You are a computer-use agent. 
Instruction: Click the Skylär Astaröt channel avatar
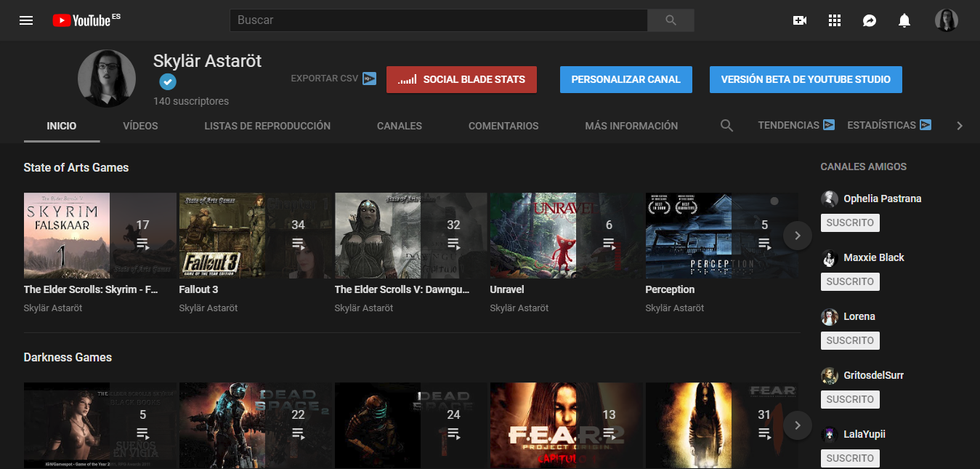click(x=107, y=79)
